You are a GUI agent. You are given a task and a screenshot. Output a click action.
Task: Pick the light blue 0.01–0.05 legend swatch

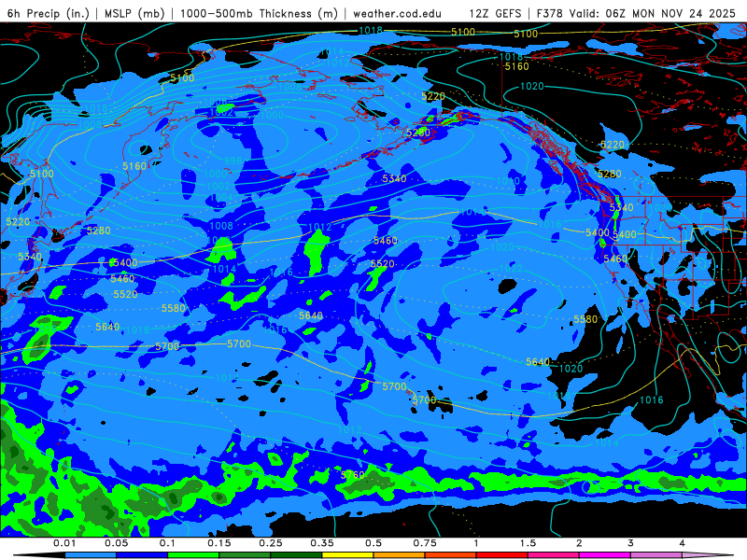click(91, 555)
